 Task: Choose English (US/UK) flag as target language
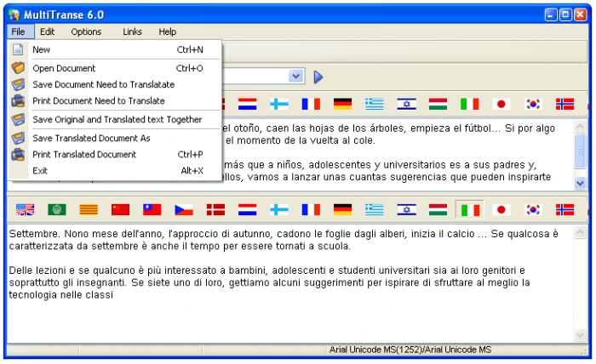[25, 209]
